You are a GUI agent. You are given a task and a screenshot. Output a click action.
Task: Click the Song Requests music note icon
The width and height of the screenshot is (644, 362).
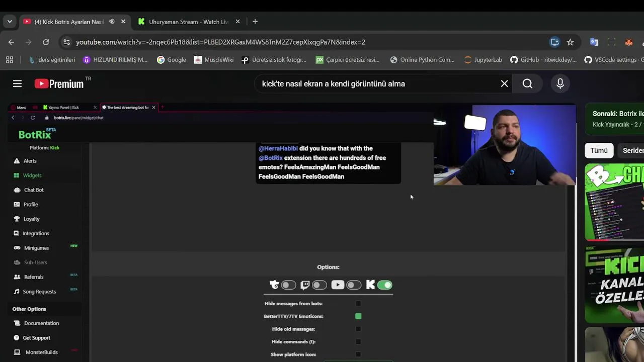click(17, 292)
